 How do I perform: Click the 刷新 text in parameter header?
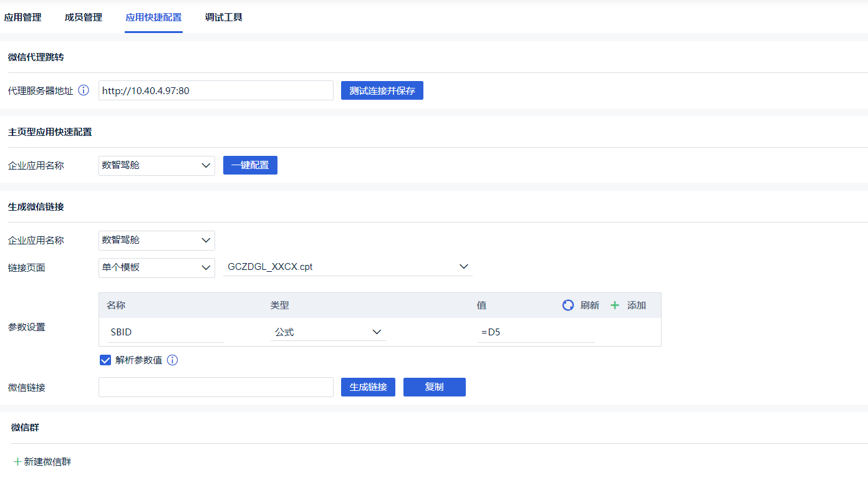pyautogui.click(x=590, y=305)
